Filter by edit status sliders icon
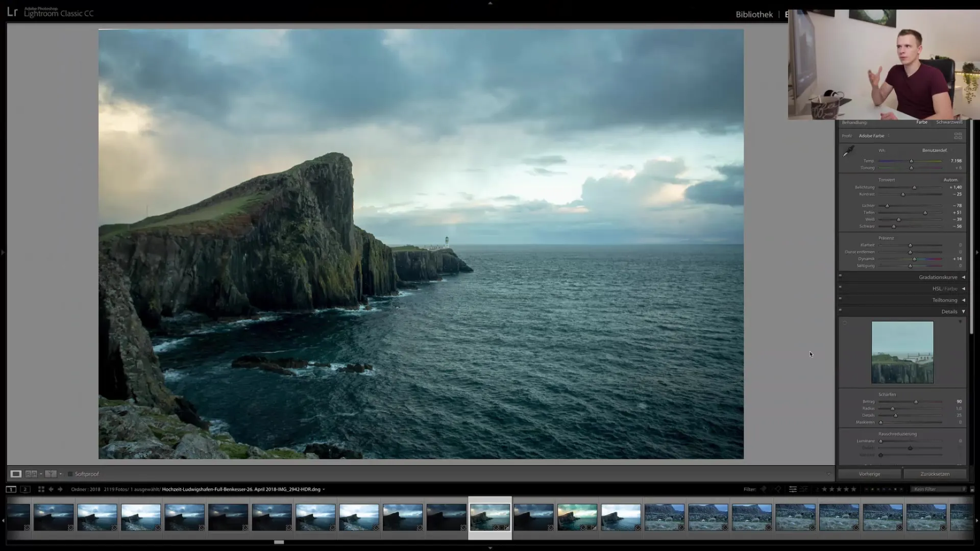This screenshot has width=980, height=551. point(793,489)
